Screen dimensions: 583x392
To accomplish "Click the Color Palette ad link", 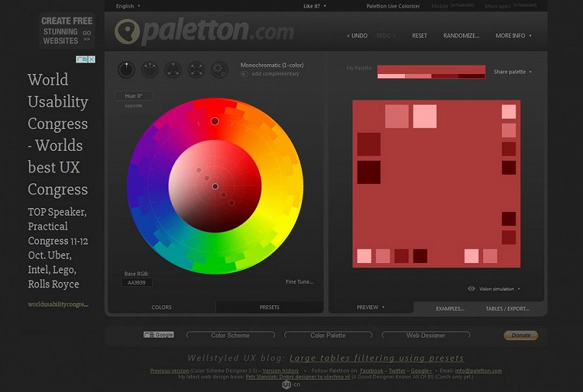I will (x=328, y=336).
